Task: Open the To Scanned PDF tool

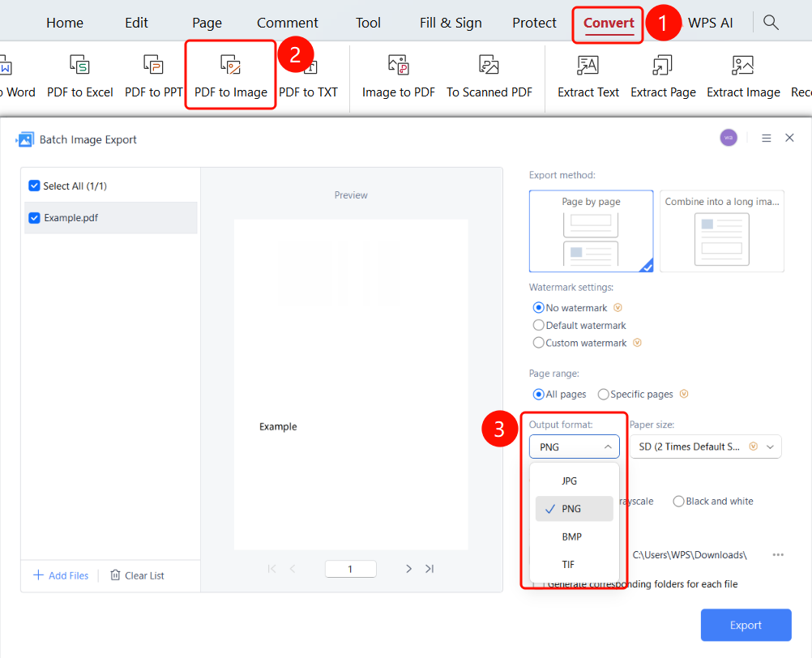Action: coord(489,77)
